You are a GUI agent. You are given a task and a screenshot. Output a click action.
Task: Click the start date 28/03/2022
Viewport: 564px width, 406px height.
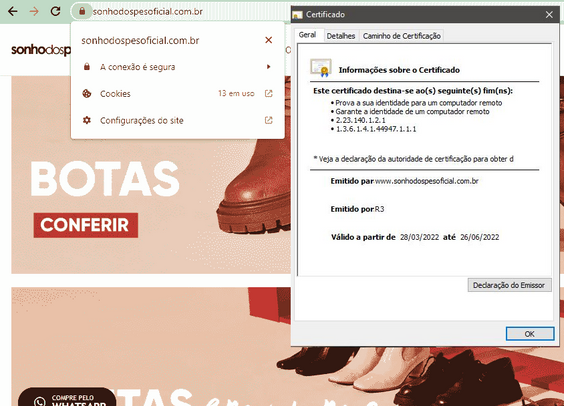tap(419, 237)
